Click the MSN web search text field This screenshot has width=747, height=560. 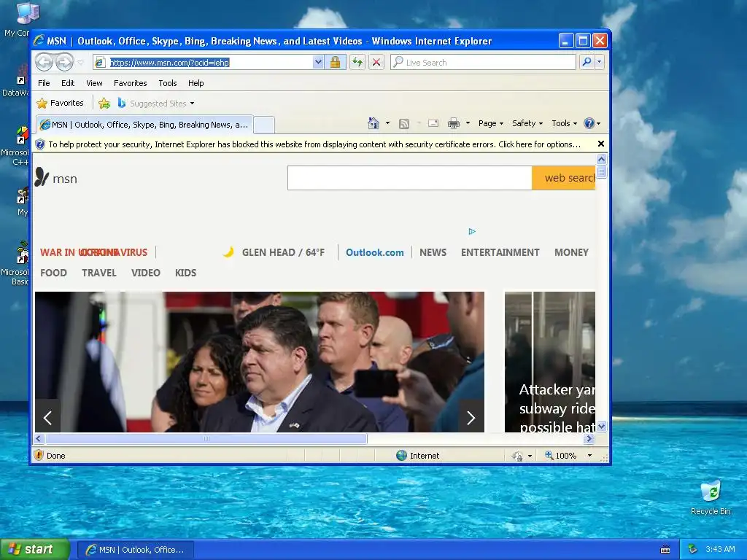coord(410,178)
